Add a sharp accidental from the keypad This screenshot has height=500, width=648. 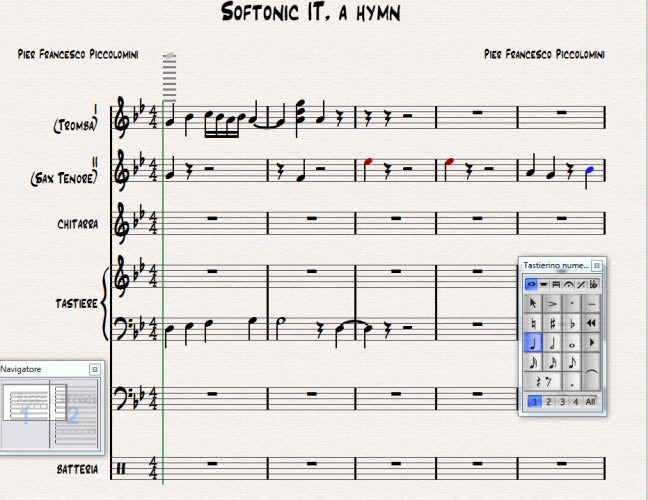coord(552,324)
